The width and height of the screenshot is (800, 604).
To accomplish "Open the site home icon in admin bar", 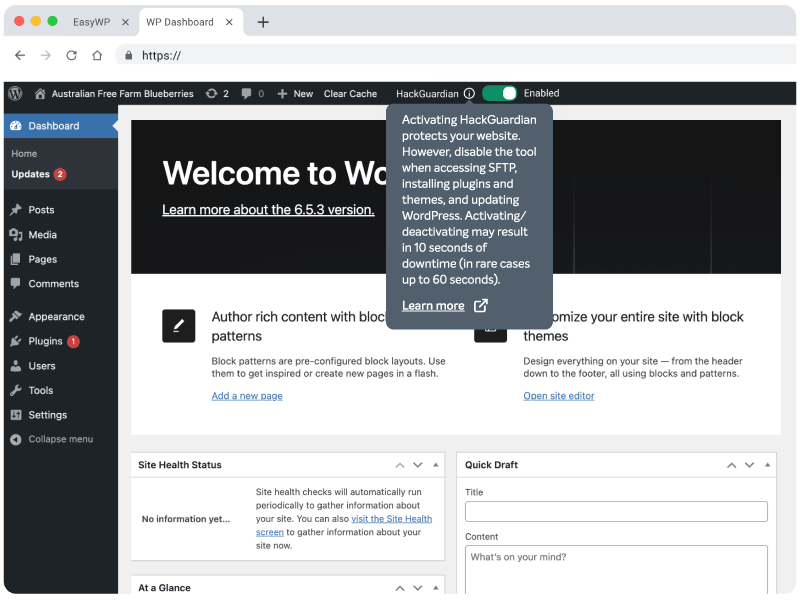I will point(40,93).
